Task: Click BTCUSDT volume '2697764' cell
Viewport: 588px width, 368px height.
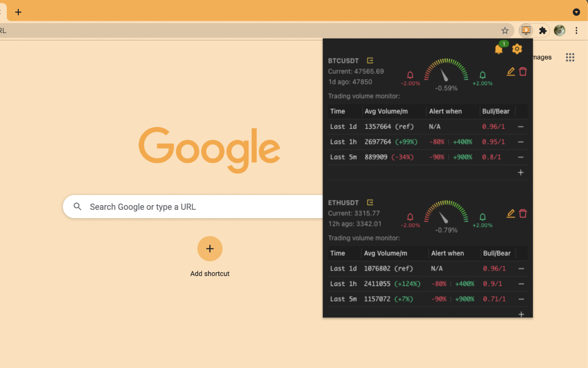Action: (x=378, y=142)
